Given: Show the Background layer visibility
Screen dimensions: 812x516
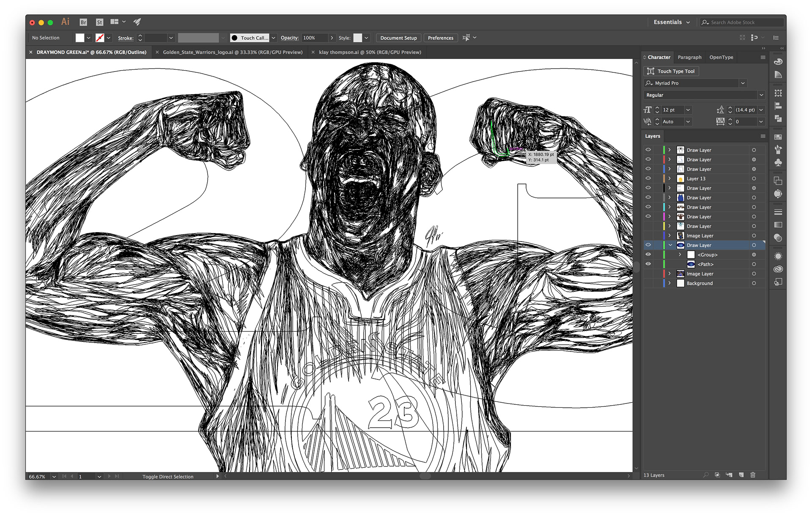Looking at the screenshot, I should (x=648, y=283).
